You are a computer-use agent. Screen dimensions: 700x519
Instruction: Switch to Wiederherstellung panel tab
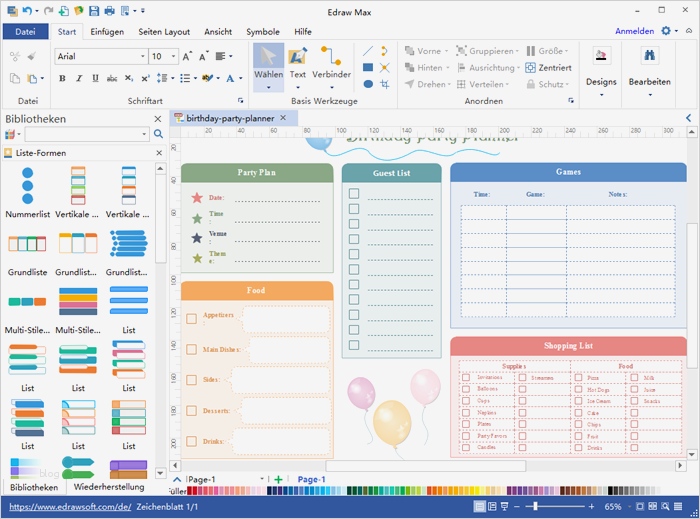109,487
